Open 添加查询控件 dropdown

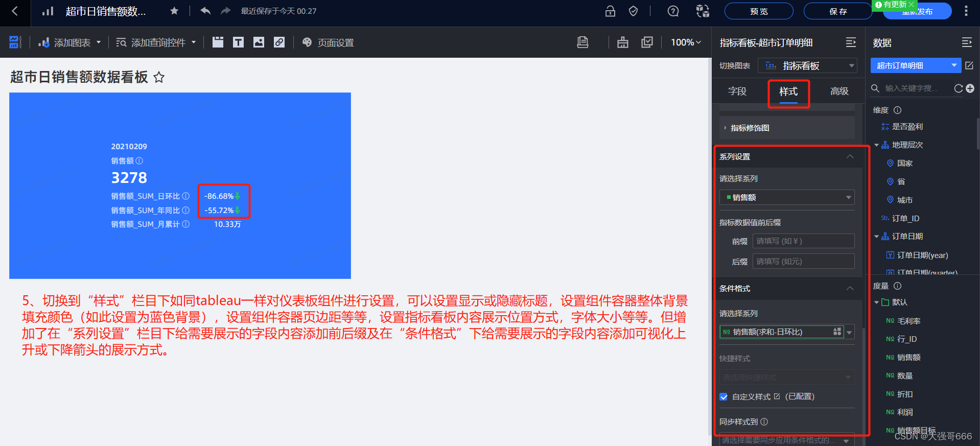tap(156, 42)
